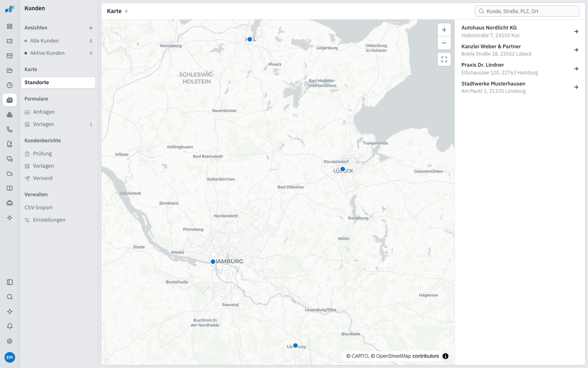The image size is (588, 368).
Task: Zoom in on the map
Action: pyautogui.click(x=444, y=30)
